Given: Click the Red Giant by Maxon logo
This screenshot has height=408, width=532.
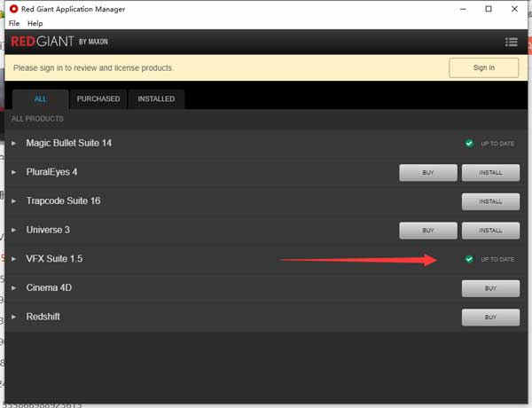Looking at the screenshot, I should pos(59,42).
